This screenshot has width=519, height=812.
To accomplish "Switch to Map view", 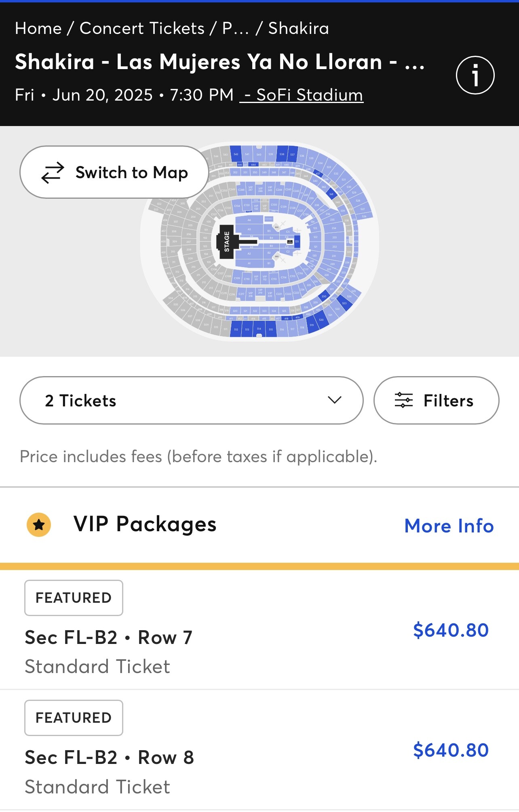I will pyautogui.click(x=114, y=172).
